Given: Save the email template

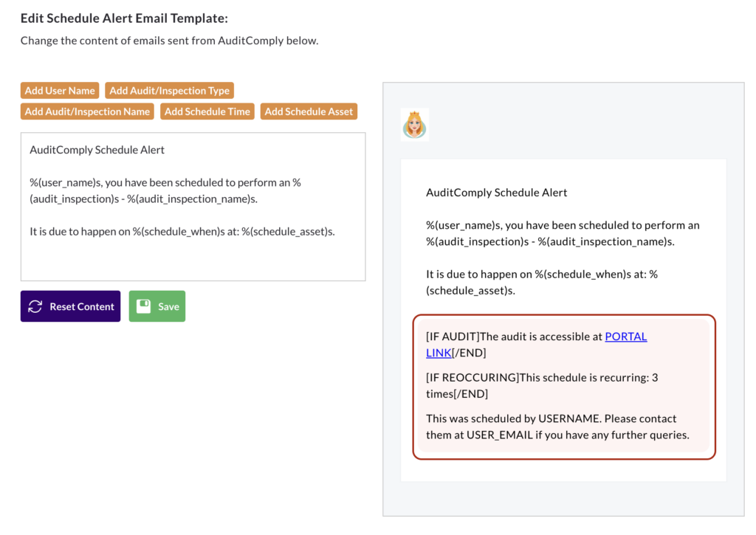Looking at the screenshot, I should [157, 306].
